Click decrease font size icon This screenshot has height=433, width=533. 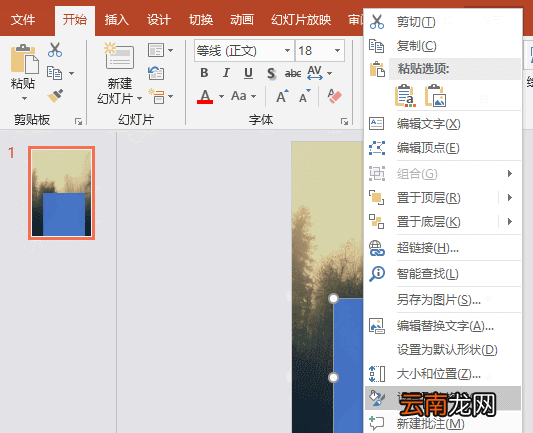(x=305, y=97)
